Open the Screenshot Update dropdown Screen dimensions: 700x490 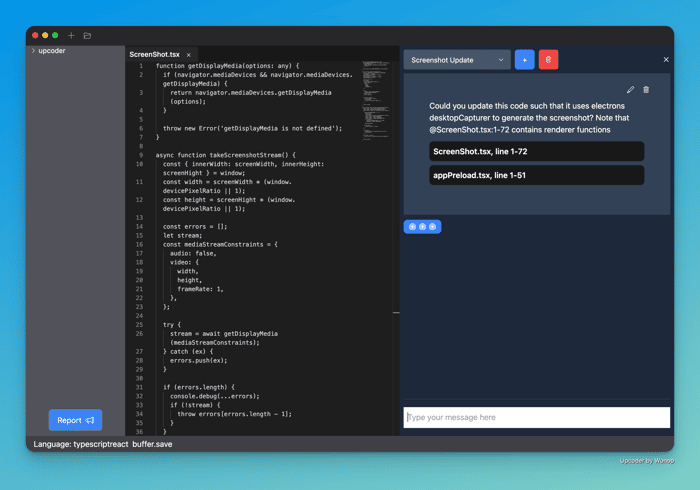pos(457,60)
